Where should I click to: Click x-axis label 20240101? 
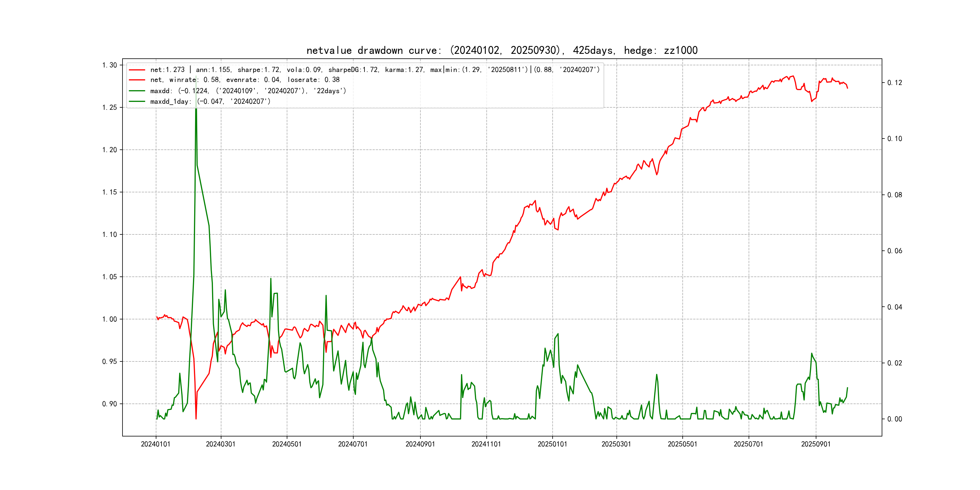(155, 444)
